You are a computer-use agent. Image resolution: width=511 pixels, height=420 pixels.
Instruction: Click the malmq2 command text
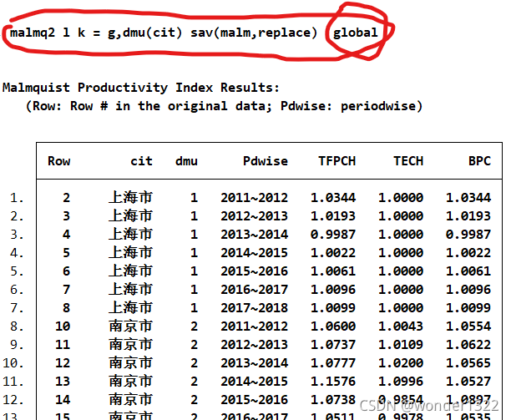pos(33,33)
